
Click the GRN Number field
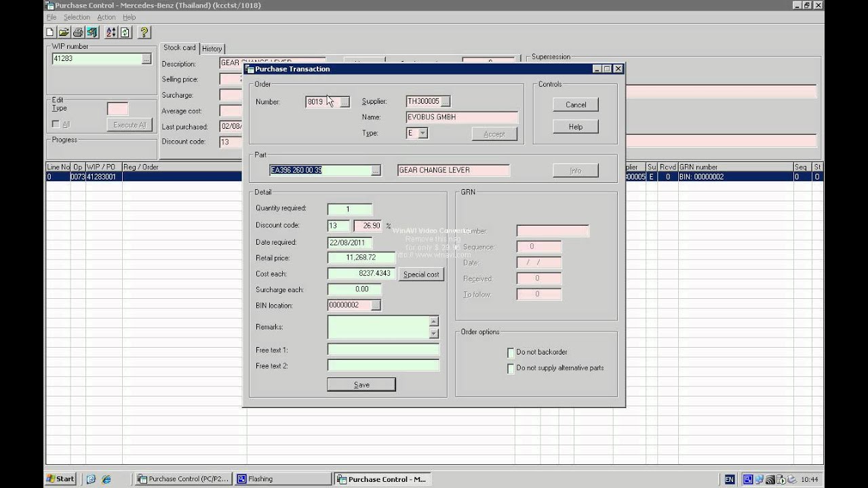(x=553, y=231)
